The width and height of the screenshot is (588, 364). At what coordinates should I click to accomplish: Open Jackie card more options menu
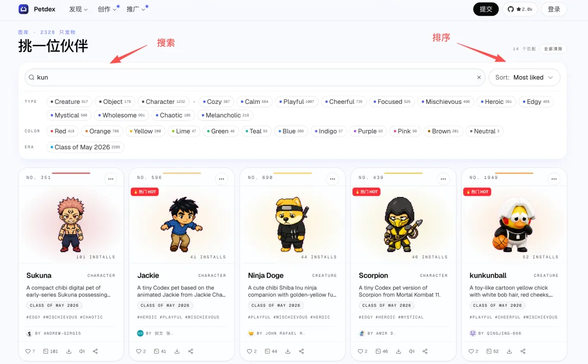coord(222,179)
